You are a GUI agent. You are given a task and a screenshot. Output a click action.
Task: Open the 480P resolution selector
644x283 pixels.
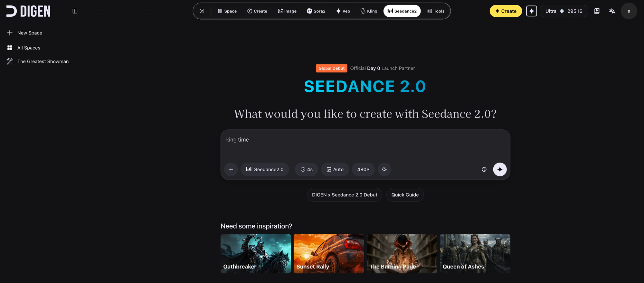point(363,169)
